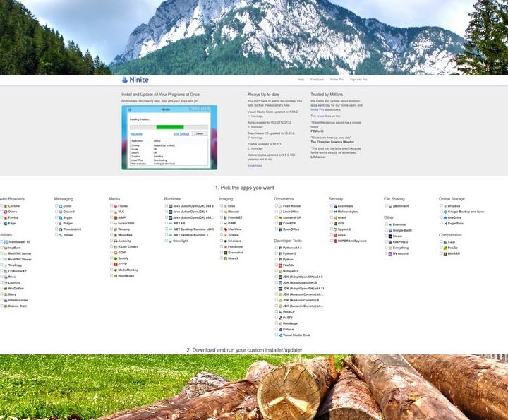The image size is (508, 420).
Task: Click the 'Everything' label under Other
Action: [401, 248]
